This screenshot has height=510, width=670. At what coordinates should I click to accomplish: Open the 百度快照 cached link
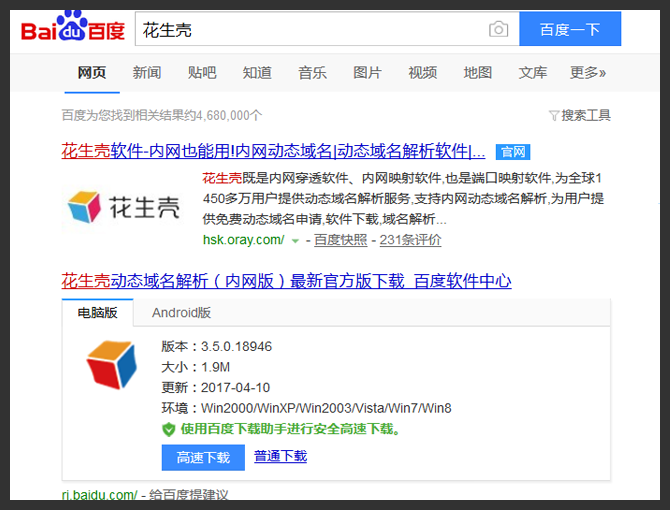click(x=340, y=240)
